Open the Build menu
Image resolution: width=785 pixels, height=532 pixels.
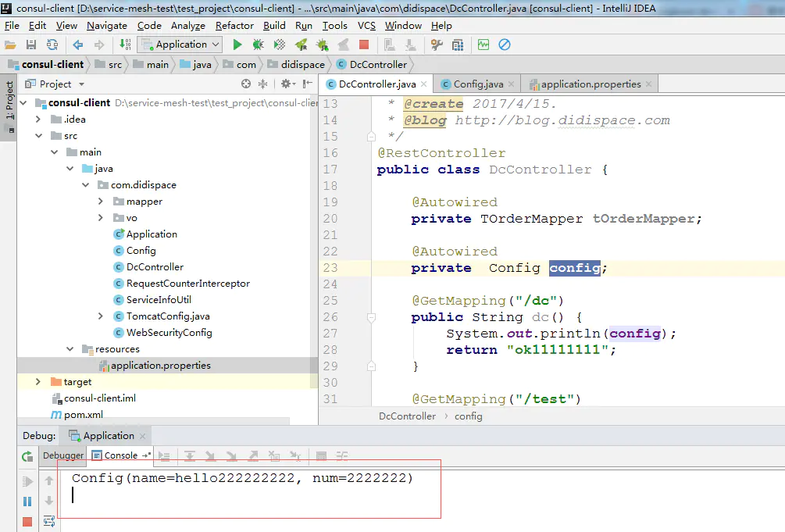point(274,26)
